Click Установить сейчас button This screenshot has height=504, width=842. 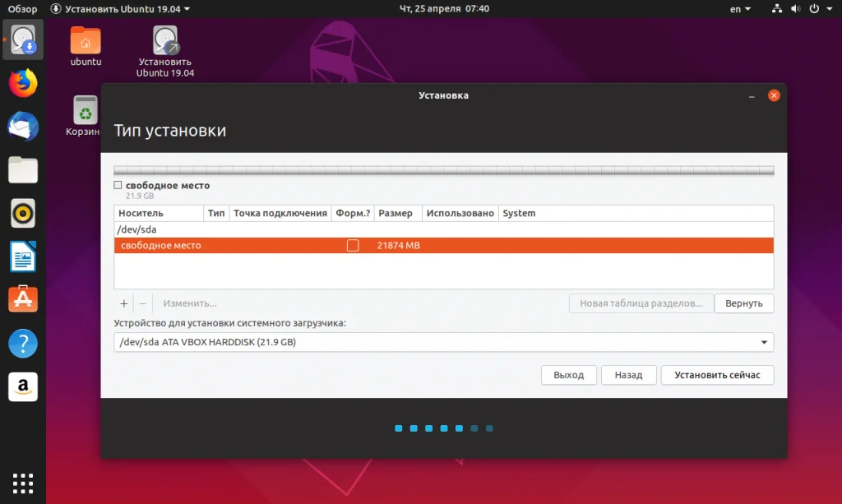(717, 375)
